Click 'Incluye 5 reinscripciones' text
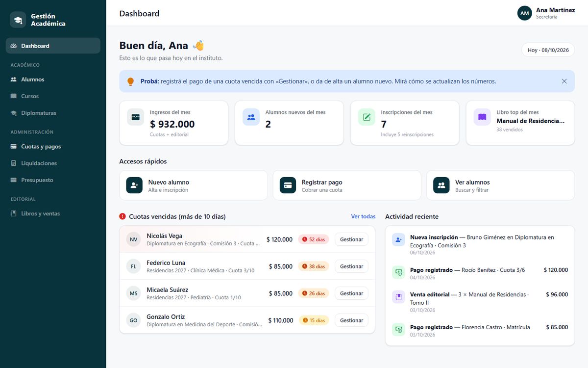 407,134
